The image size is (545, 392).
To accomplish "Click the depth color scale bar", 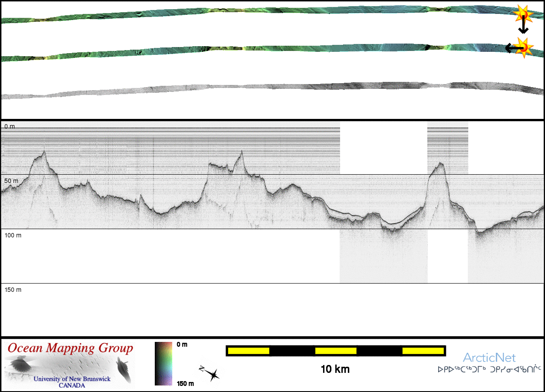I will click(164, 364).
